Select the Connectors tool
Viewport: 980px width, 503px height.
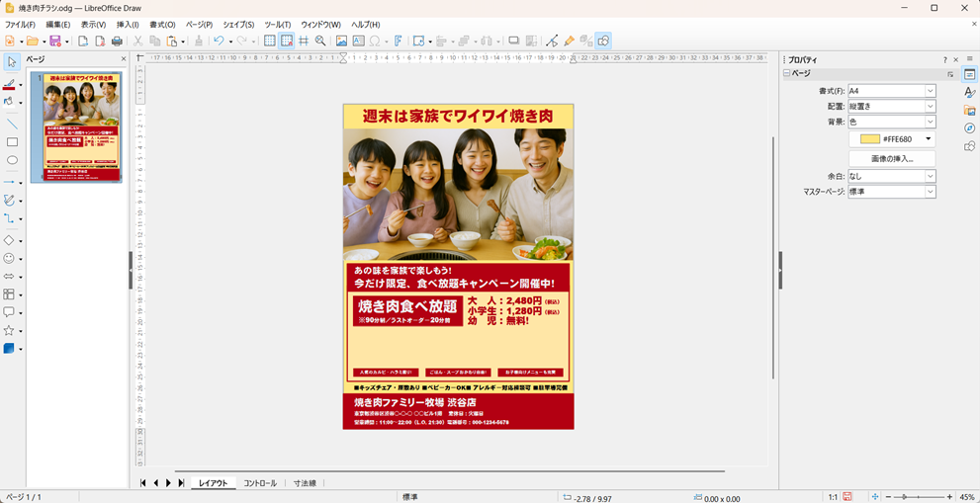[9, 218]
